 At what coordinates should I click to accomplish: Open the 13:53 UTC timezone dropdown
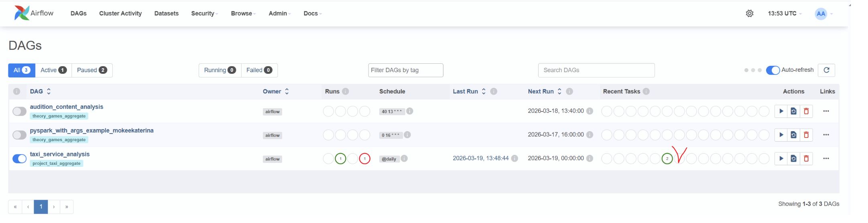point(785,13)
